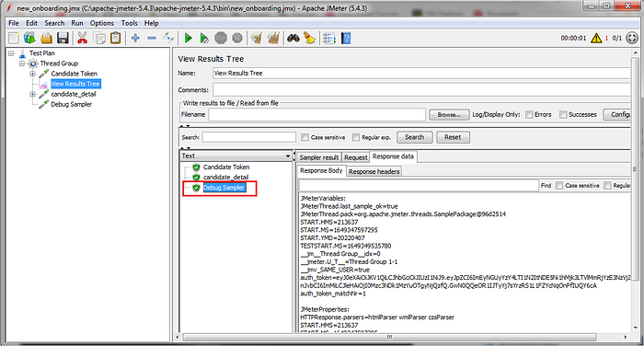Switch to the Sampler result tab
This screenshot has height=346, width=644.
coord(319,157)
